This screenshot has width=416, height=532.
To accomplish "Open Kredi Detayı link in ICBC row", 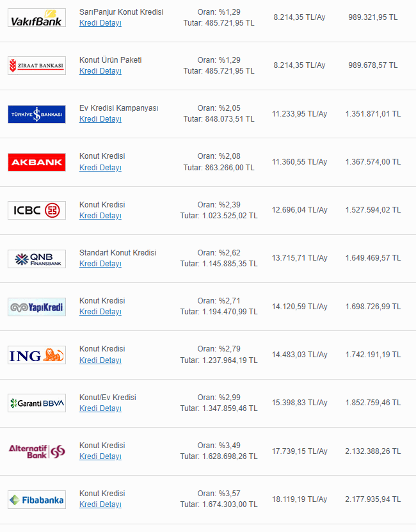I will (100, 216).
